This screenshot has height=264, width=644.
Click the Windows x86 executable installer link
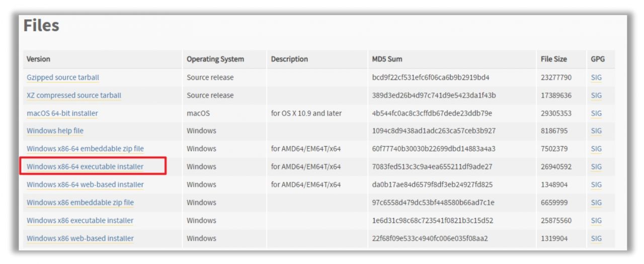[x=80, y=220]
